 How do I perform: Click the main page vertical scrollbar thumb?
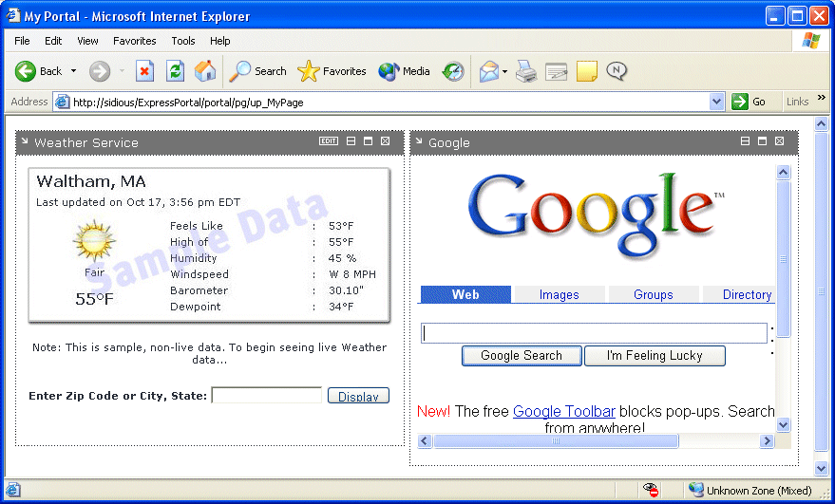[821, 291]
